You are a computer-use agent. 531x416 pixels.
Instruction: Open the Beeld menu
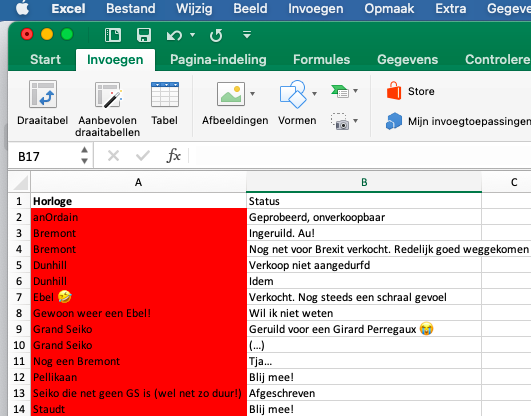tap(250, 8)
